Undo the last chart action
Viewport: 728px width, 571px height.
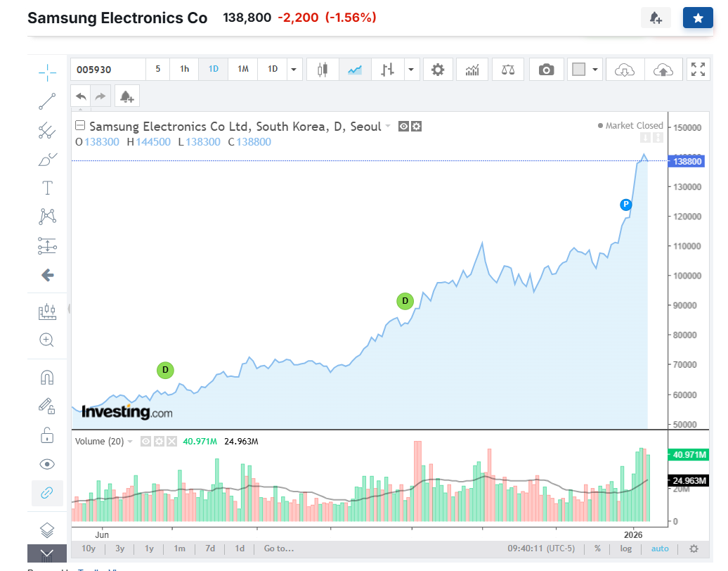81,96
